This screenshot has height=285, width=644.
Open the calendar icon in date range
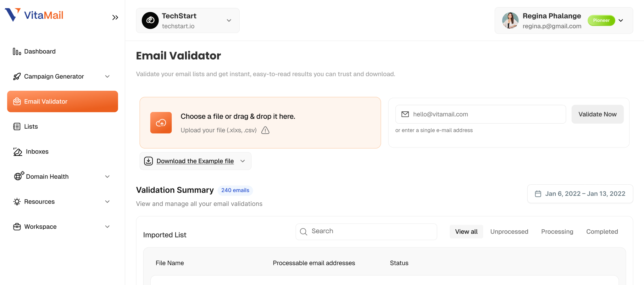point(538,194)
